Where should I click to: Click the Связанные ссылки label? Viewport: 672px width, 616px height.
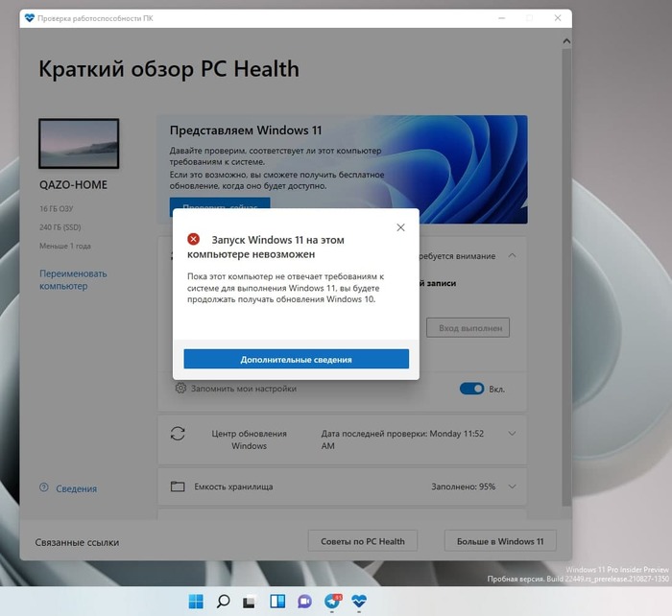(77, 542)
